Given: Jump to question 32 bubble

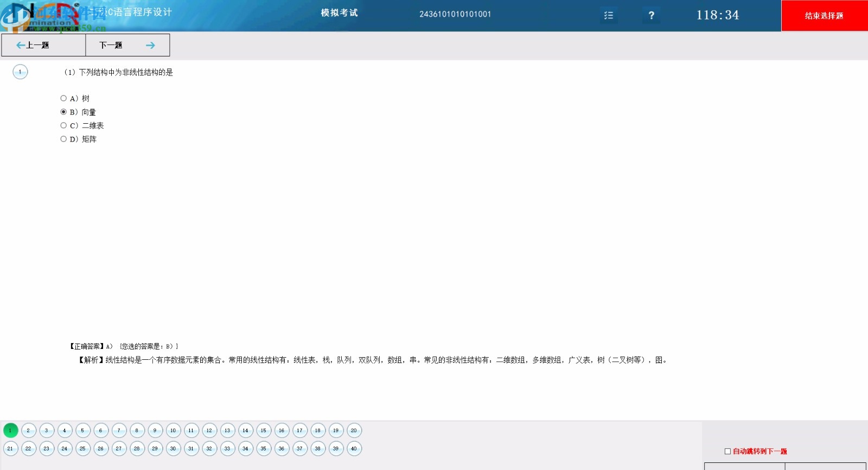Looking at the screenshot, I should (x=209, y=448).
